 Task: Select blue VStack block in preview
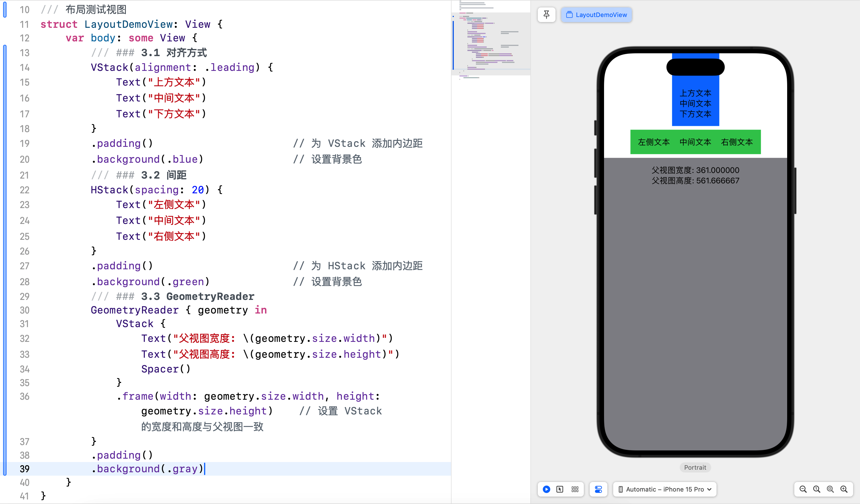click(x=696, y=89)
